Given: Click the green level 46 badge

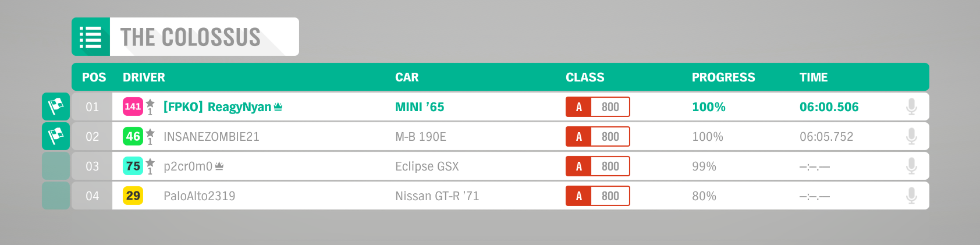Looking at the screenshot, I should point(133,136).
